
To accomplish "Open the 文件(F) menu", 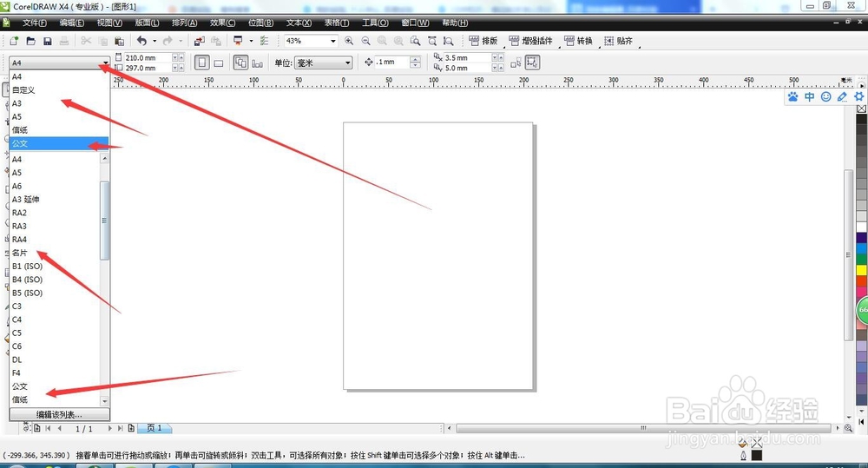I will [x=35, y=23].
